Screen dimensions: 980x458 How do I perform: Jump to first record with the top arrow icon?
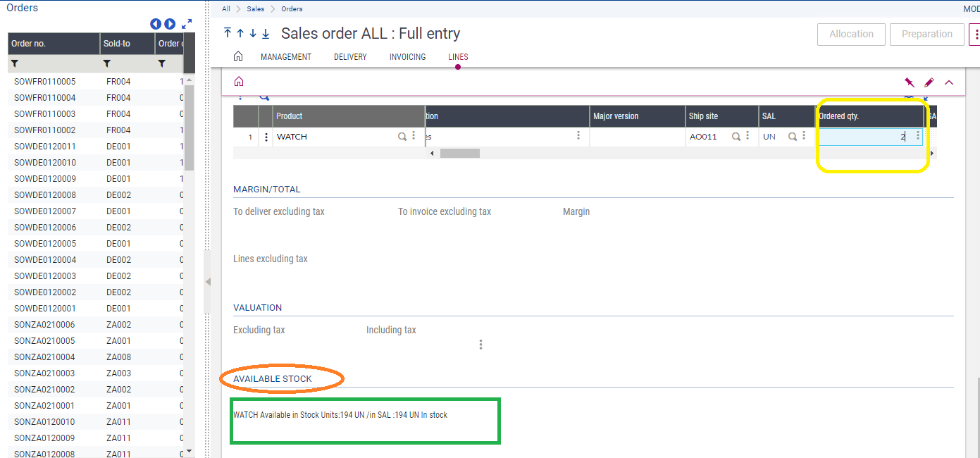[227, 33]
